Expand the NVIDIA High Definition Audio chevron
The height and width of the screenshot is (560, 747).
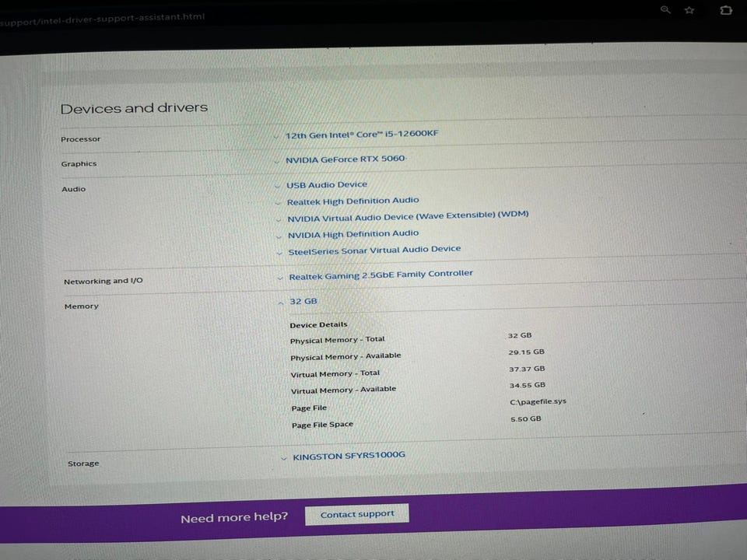pos(279,236)
